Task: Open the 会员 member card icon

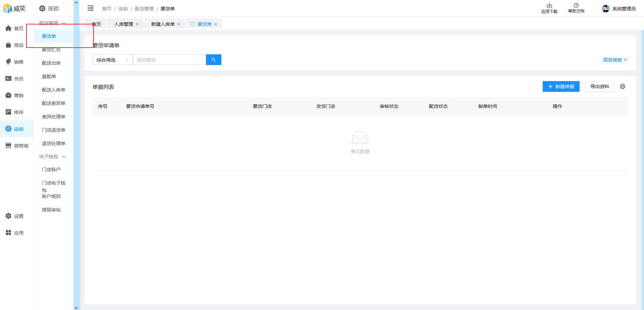Action: tap(8, 79)
